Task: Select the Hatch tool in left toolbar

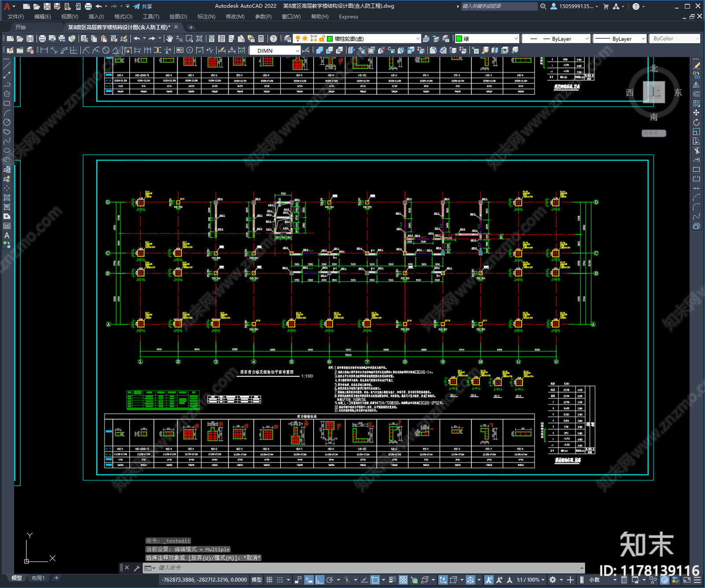Action: [7, 197]
